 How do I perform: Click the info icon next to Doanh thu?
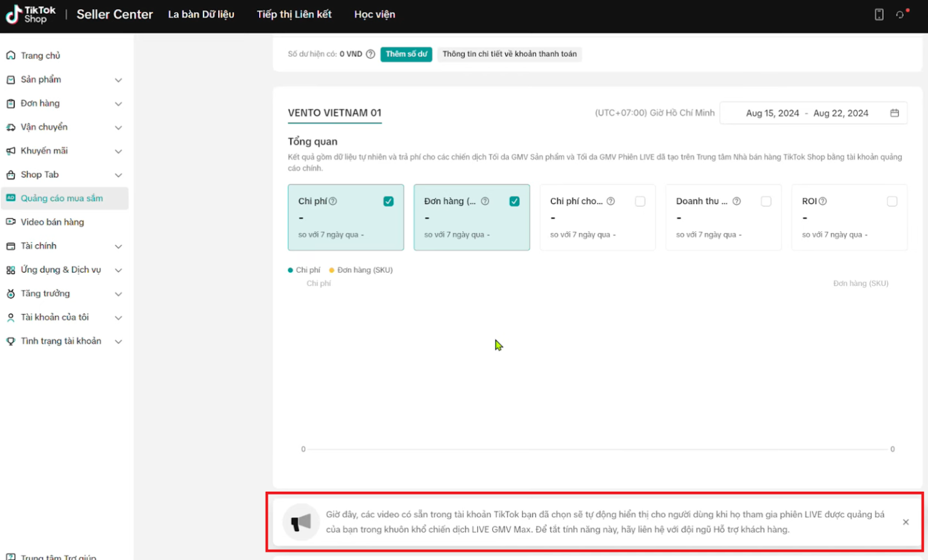pos(736,201)
